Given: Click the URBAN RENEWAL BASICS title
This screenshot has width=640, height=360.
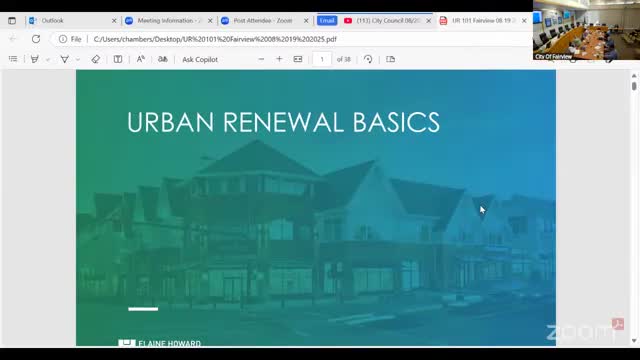Looking at the screenshot, I should pyautogui.click(x=283, y=122).
